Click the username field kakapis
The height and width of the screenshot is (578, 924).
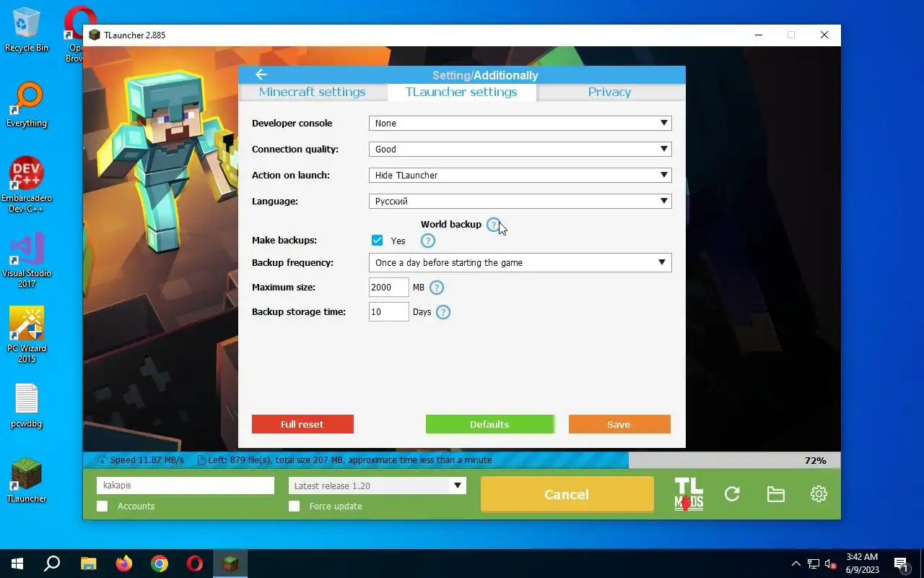[x=186, y=486]
